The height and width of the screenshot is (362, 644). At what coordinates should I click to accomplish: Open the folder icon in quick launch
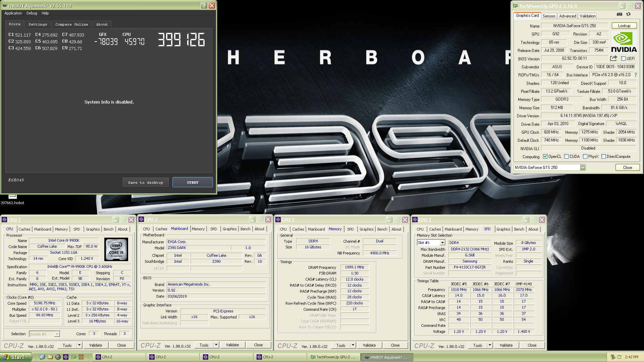(x=50, y=357)
